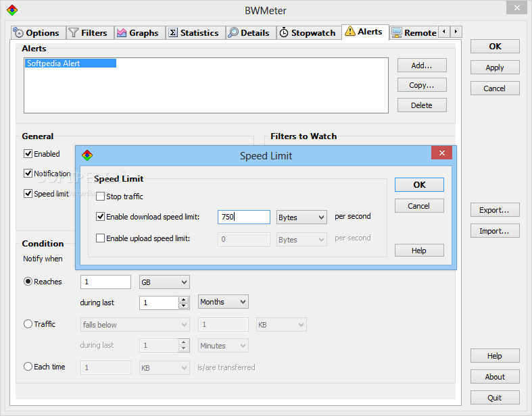This screenshot has height=416, width=532.
Task: Open the Graphs tab
Action: pos(139,33)
